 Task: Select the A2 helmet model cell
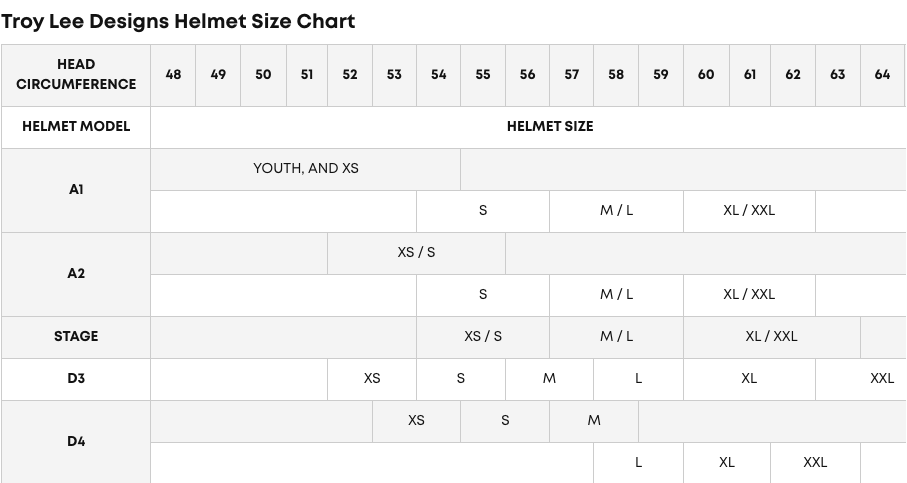point(76,274)
